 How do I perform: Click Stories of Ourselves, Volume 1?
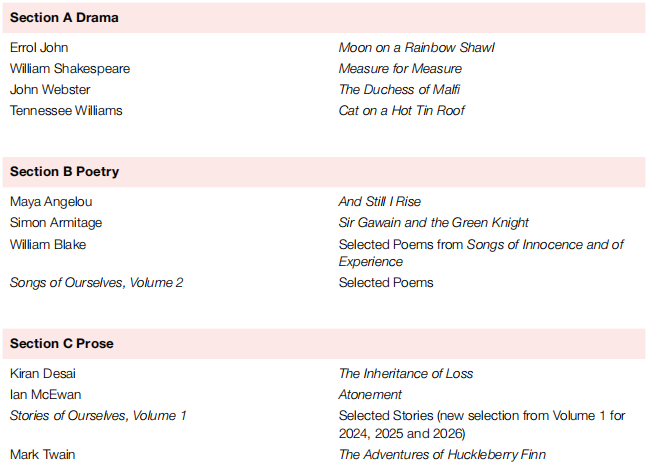(x=98, y=416)
